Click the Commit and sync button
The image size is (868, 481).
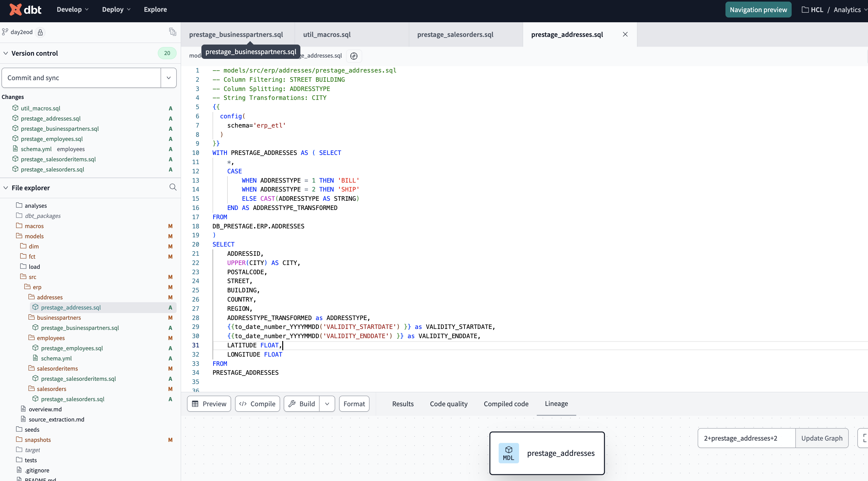(81, 78)
